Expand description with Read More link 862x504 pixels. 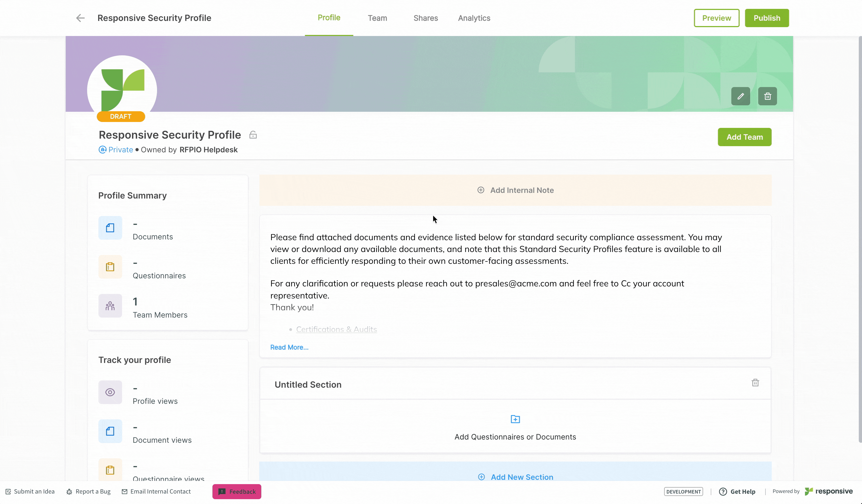click(x=289, y=347)
